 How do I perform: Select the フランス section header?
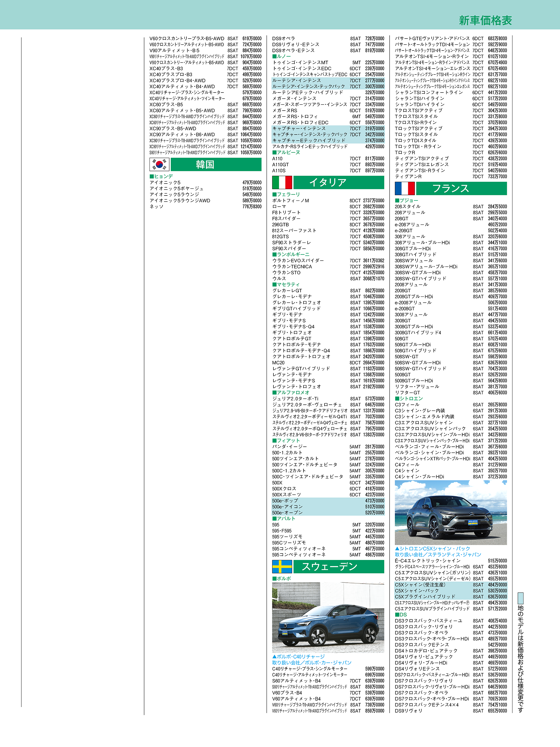[461, 189]
